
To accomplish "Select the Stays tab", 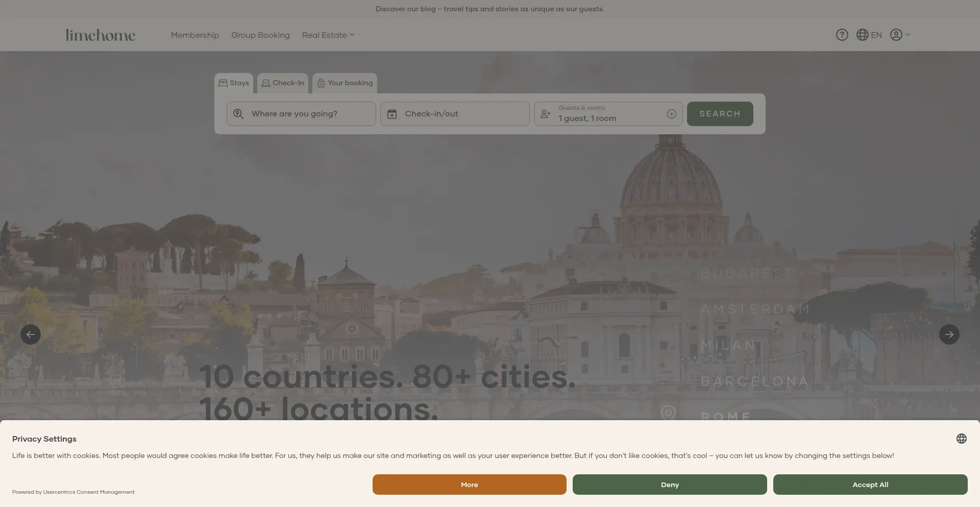I will [234, 83].
